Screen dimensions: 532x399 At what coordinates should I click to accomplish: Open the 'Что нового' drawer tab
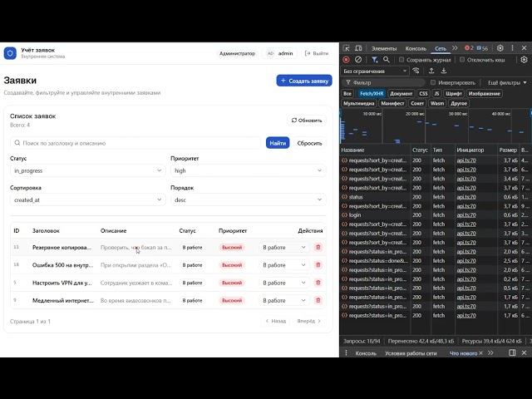[x=463, y=353]
